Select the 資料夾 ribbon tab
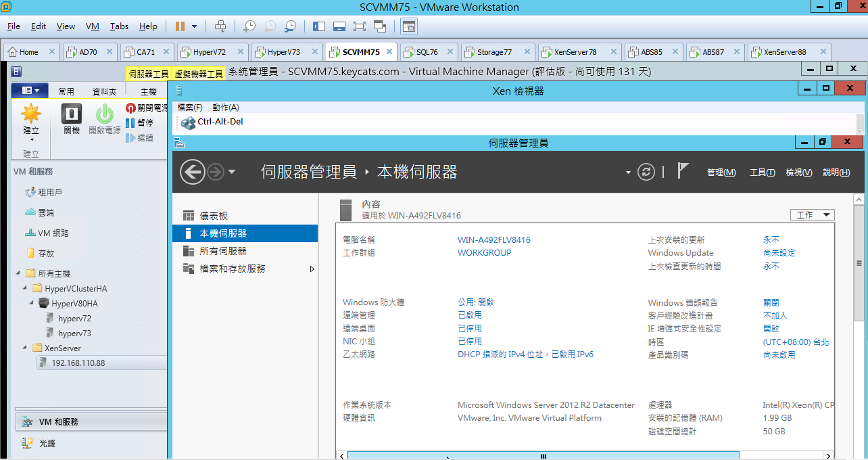The image size is (868, 460). pos(104,91)
